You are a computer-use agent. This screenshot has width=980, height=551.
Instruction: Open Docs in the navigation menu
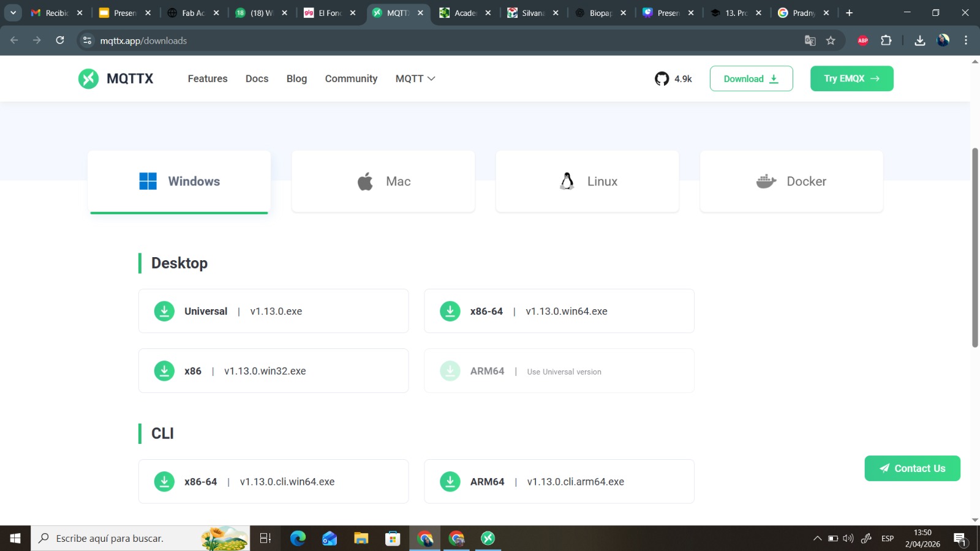(x=257, y=78)
